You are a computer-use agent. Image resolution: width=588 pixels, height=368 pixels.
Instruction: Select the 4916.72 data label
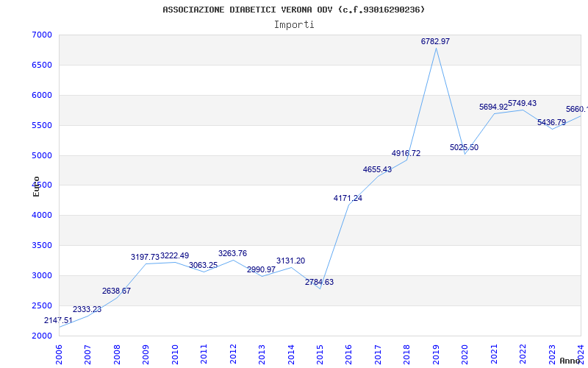406,154
